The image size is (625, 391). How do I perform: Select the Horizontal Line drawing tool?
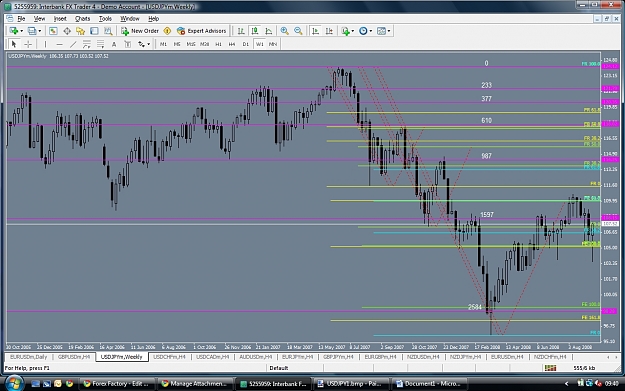59,44
